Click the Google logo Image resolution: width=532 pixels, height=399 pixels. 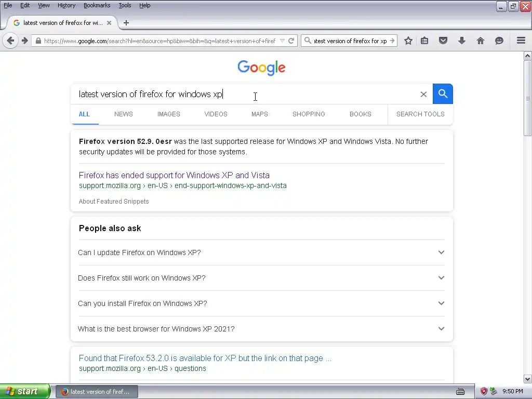(x=261, y=68)
